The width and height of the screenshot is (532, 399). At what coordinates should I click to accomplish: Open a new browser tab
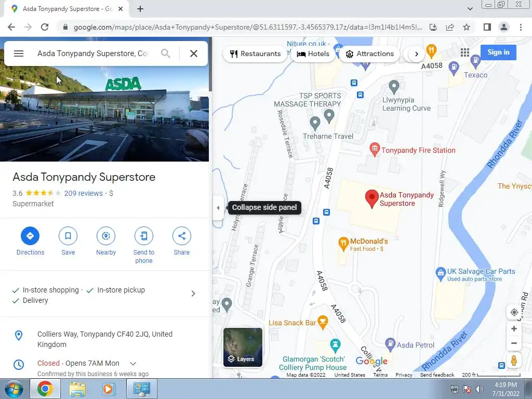pyautogui.click(x=140, y=9)
